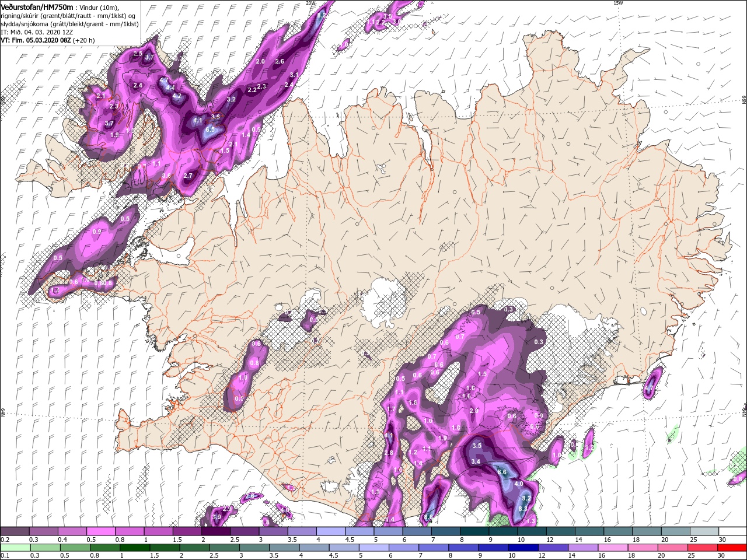Select top legend swatch between 2 and 2.5
The height and width of the screenshot is (560, 747).
[215, 531]
